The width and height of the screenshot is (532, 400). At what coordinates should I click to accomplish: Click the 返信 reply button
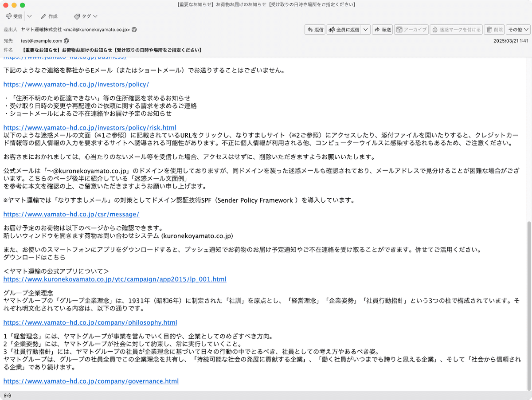tap(315, 30)
